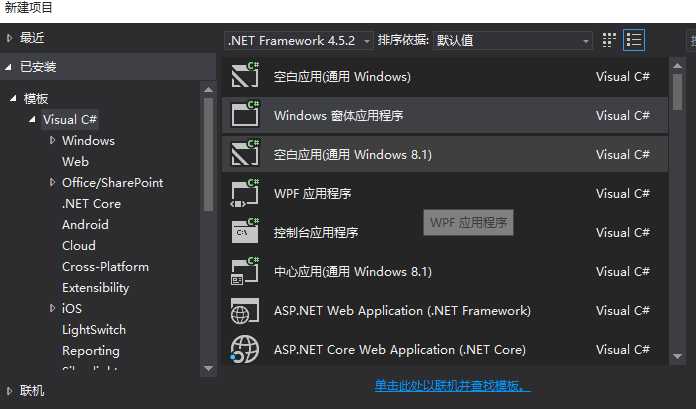Select the .NET Core template category

91,203
